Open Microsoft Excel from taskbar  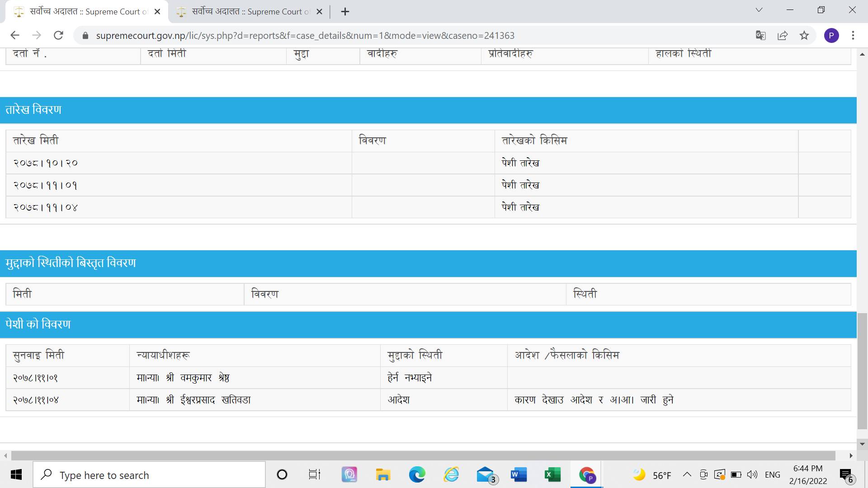click(552, 475)
